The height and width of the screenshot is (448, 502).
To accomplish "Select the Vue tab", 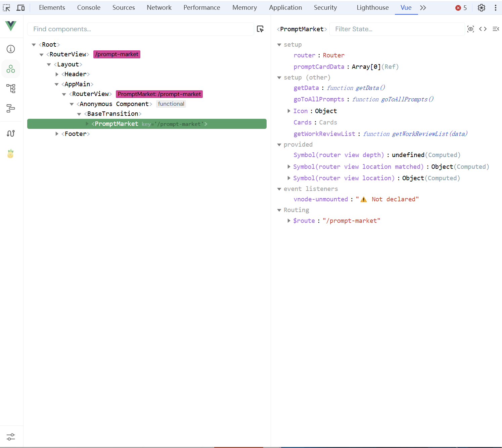I will click(406, 7).
